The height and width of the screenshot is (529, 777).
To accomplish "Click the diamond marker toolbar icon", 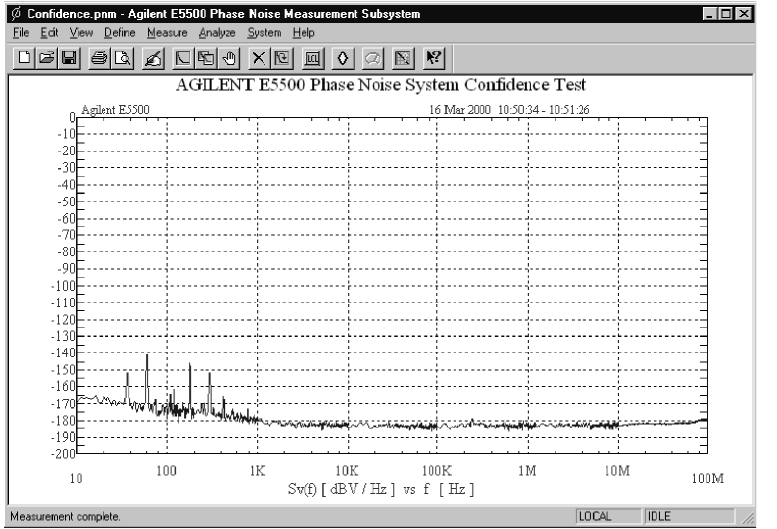I will click(342, 58).
